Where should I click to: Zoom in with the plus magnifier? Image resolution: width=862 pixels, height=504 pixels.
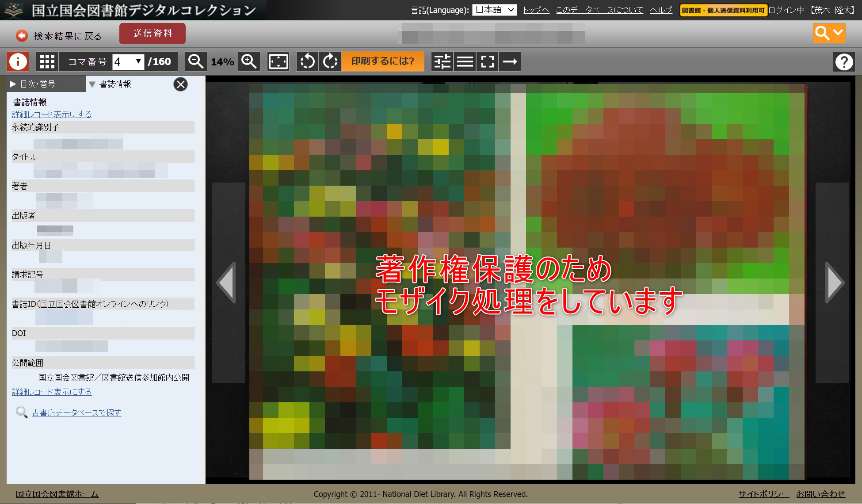(249, 61)
